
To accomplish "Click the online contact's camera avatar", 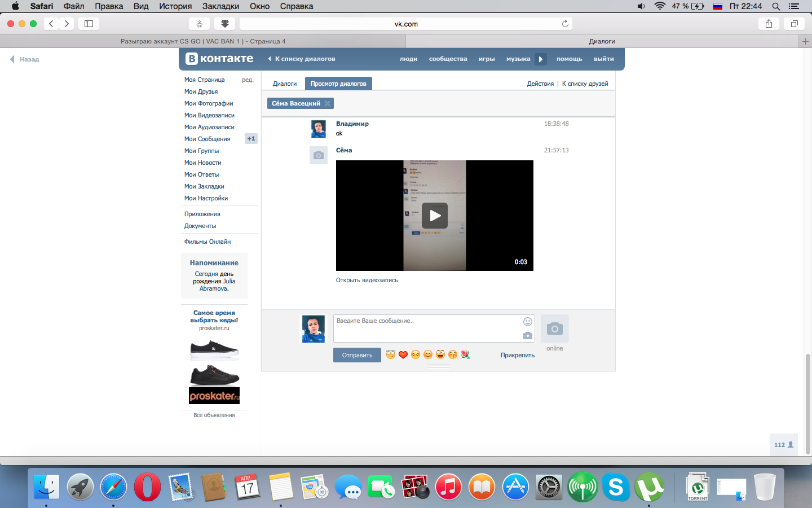I will [555, 329].
